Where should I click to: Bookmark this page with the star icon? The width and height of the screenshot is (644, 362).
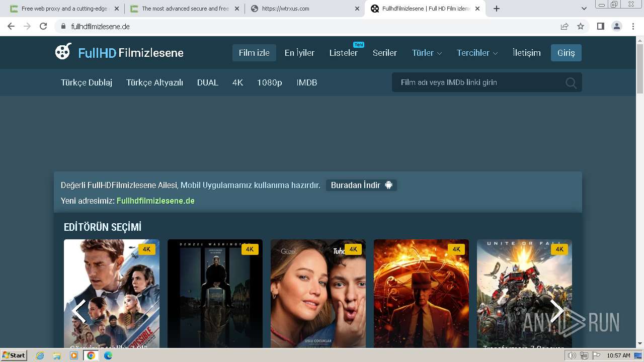581,26
